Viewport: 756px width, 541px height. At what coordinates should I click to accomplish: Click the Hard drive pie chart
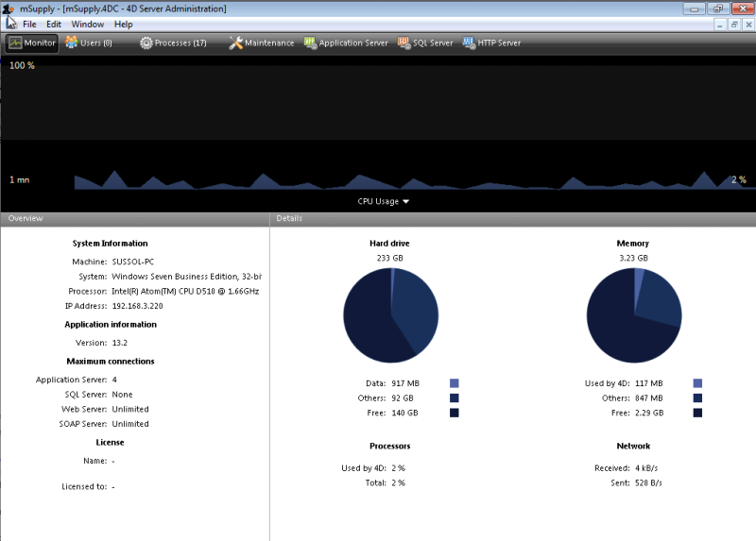(390, 314)
